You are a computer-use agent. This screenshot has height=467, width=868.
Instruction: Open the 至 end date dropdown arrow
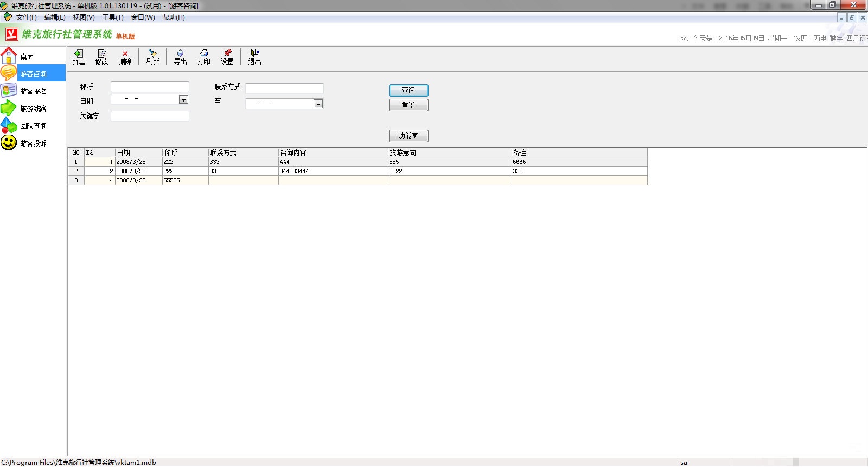click(x=318, y=104)
